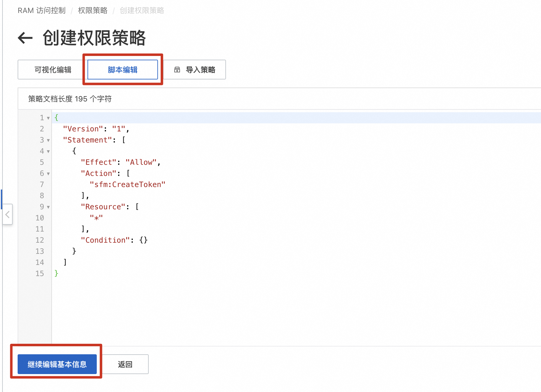541x392 pixels.
Task: Switch to 可视化编辑 tab
Action: click(53, 70)
